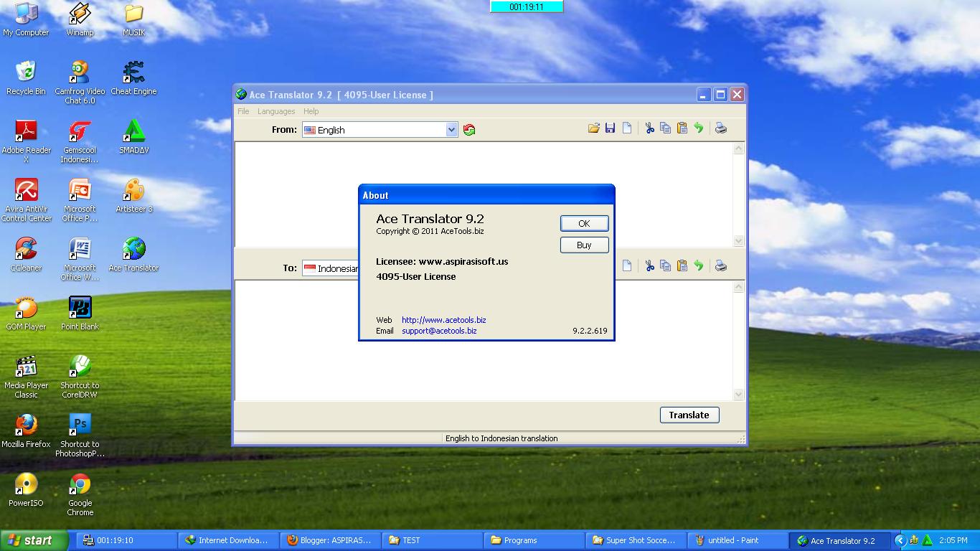980x551 pixels.
Task: Switch to Programs folder taskbar item
Action: coord(534,540)
